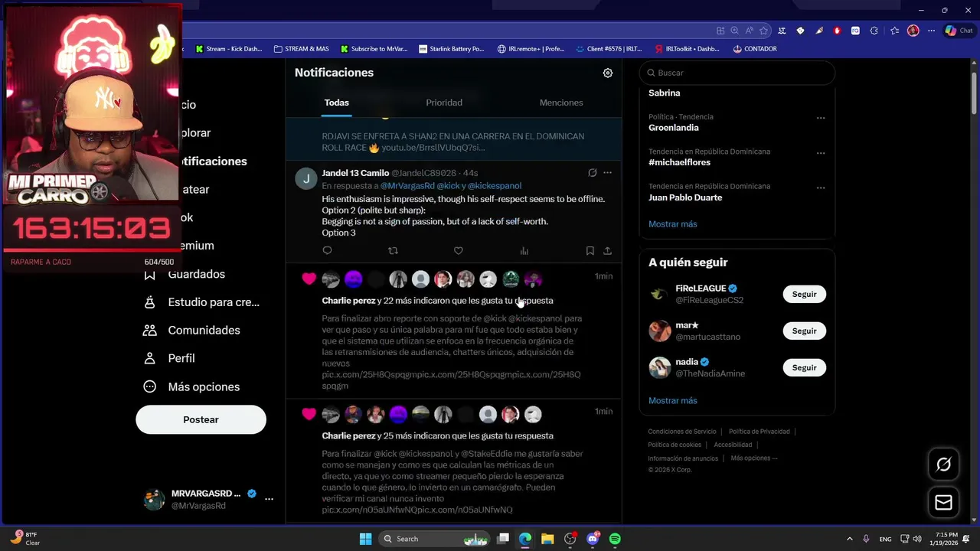Open Política de Privacidad footer link
The image size is (980, 551).
tap(759, 432)
